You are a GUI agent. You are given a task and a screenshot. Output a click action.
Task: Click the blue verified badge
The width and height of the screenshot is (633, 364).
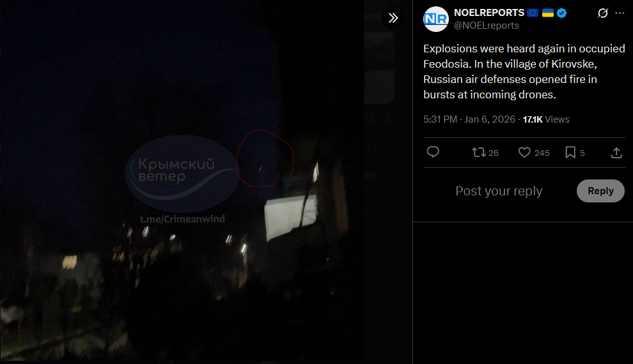click(x=561, y=13)
